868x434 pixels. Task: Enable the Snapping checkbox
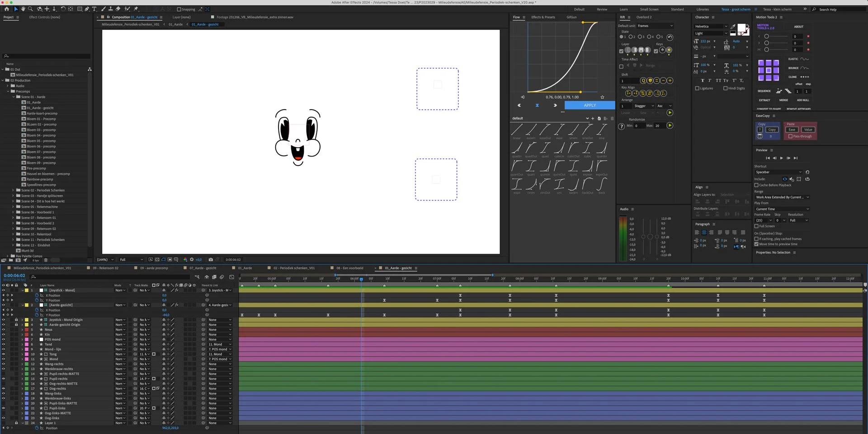pyautogui.click(x=179, y=10)
